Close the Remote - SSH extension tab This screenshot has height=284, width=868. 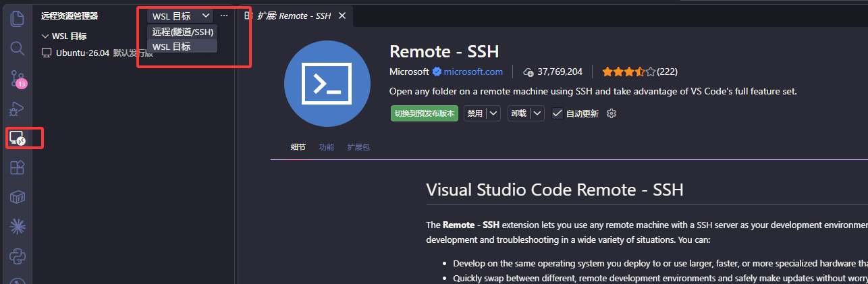tap(342, 16)
